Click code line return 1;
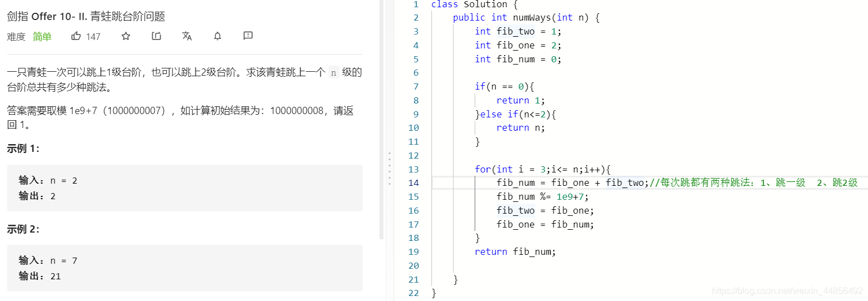Image resolution: width=868 pixels, height=301 pixels. (521, 100)
